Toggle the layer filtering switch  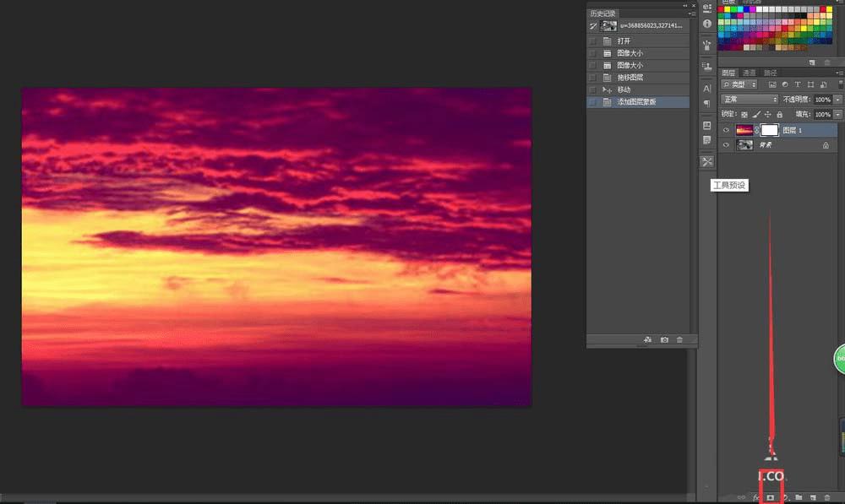(841, 84)
